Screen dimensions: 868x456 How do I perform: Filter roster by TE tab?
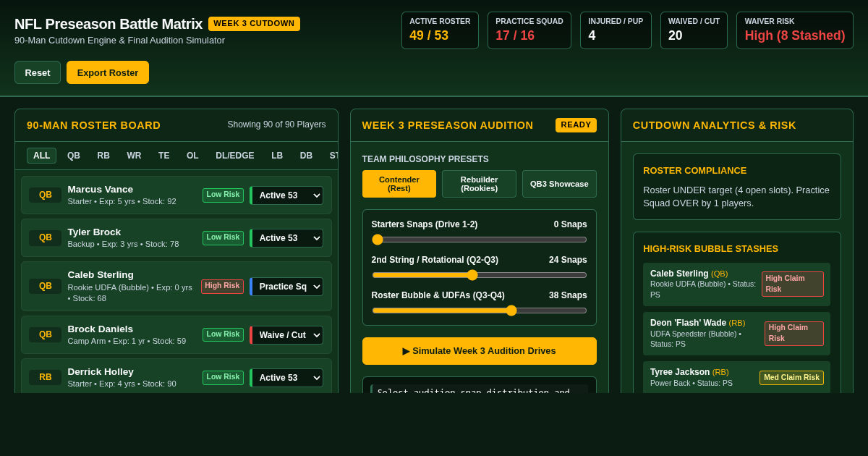pos(164,156)
